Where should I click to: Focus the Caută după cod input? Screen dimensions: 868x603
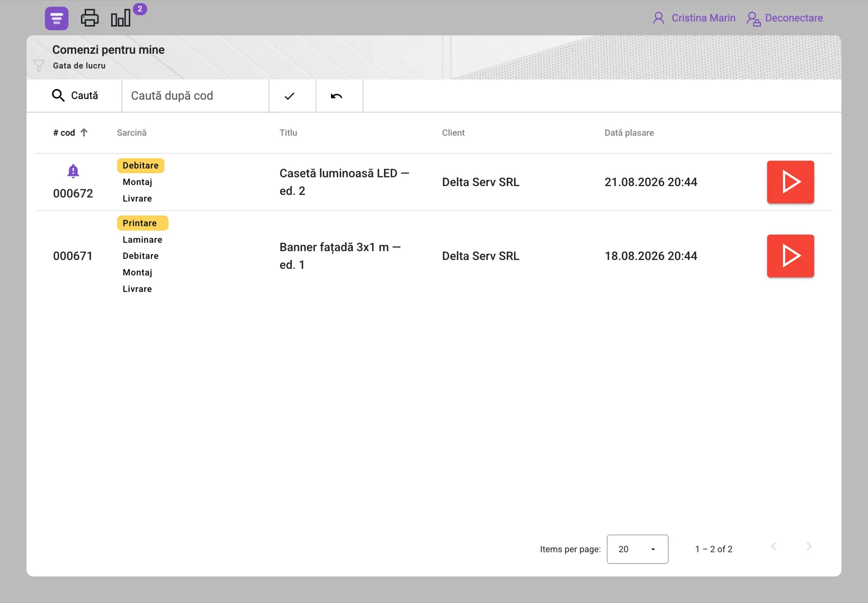coord(195,95)
